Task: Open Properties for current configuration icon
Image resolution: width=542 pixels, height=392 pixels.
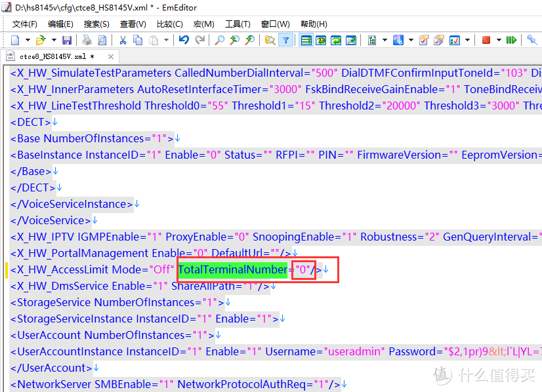Action: pyautogui.click(x=424, y=40)
